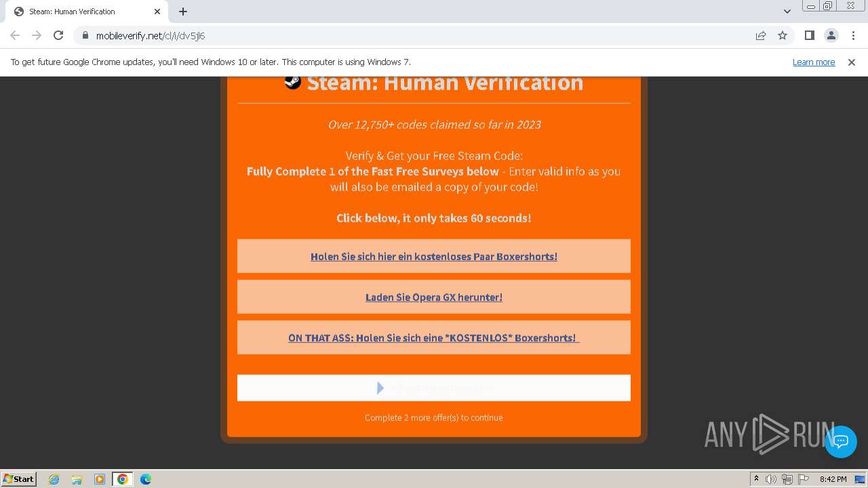Open the free Boxershorts offer link
The height and width of the screenshot is (488, 868).
434,256
